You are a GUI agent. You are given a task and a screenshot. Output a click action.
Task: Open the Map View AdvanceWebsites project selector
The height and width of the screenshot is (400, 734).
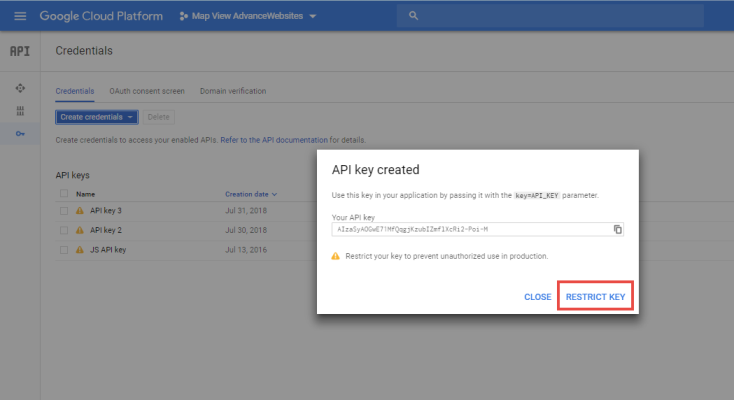[x=246, y=17]
